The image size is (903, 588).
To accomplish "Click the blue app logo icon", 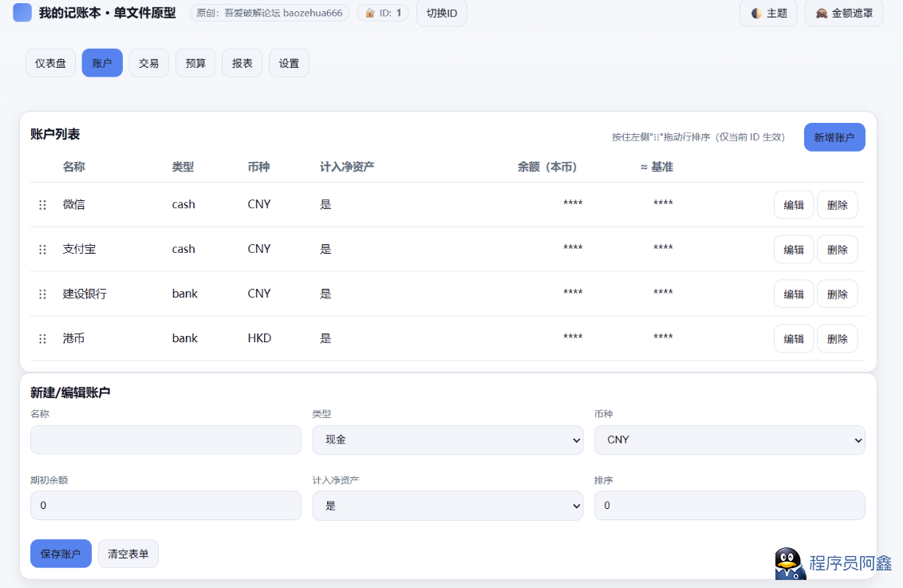I will pos(22,13).
